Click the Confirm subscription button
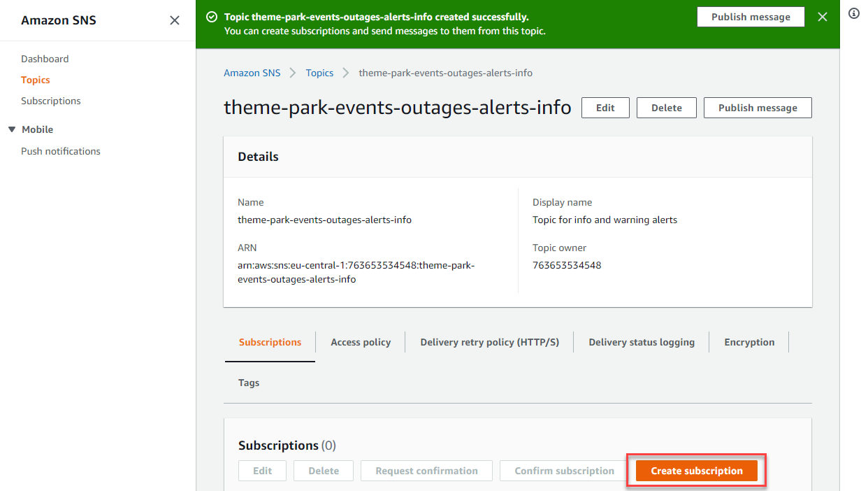868x491 pixels. [564, 471]
